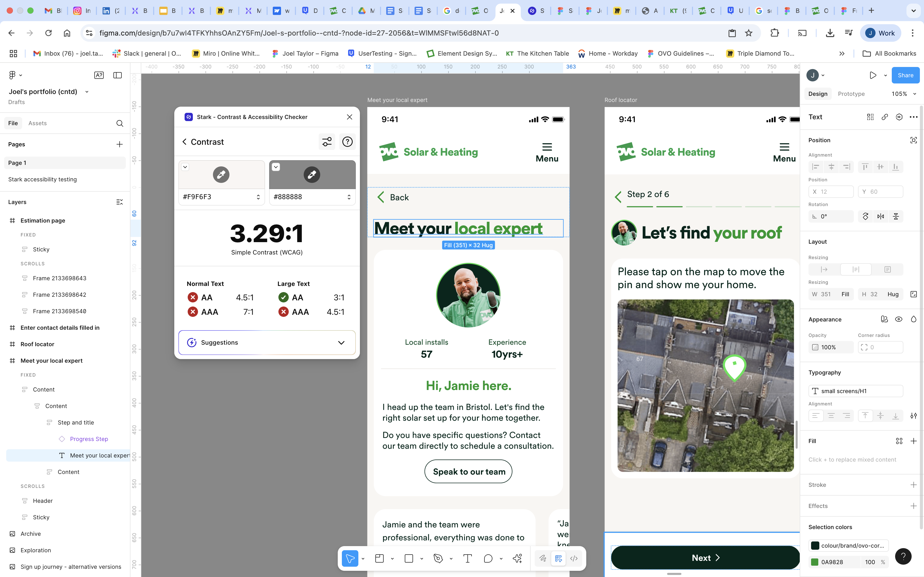Toggle the sidebar panel layout icon
Image resolution: width=924 pixels, height=577 pixels.
tap(118, 75)
